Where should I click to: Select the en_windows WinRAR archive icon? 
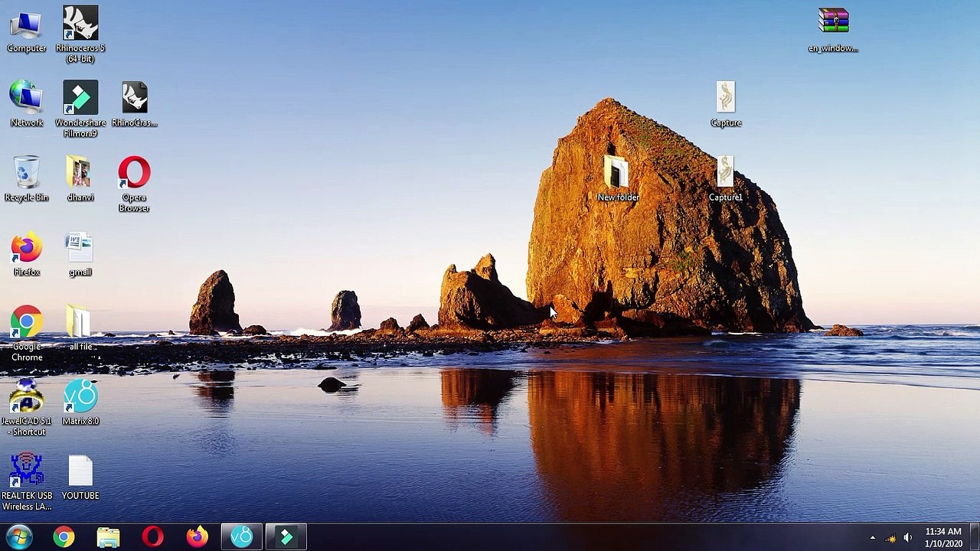(x=833, y=31)
